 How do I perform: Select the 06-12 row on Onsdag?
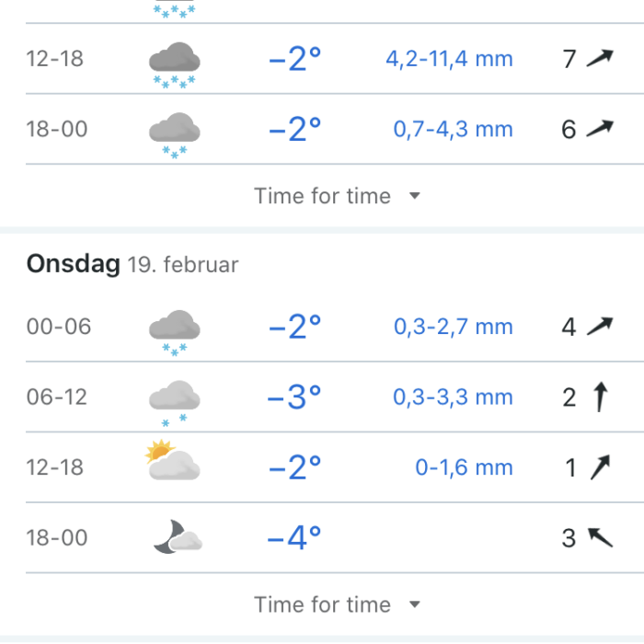(335, 397)
